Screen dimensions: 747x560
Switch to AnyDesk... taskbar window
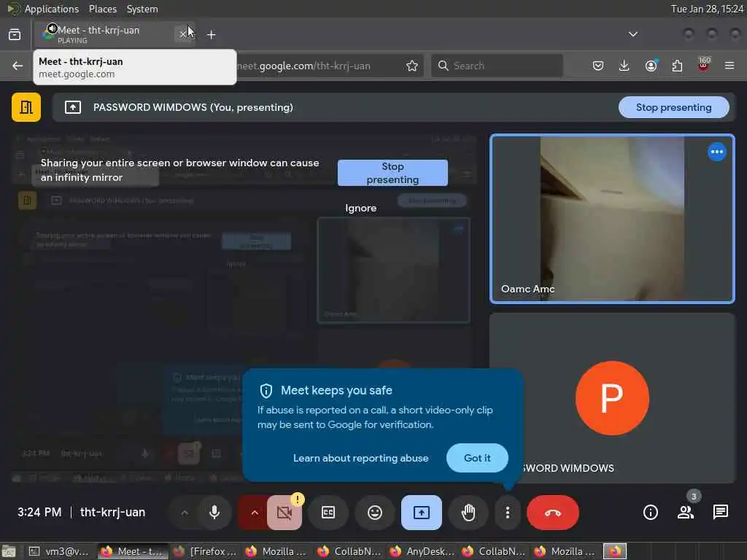point(422,551)
